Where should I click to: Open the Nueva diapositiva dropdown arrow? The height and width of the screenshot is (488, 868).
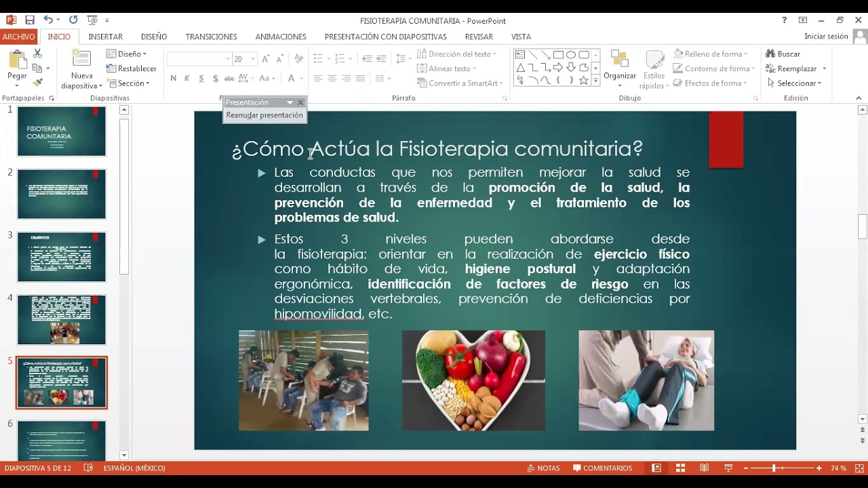click(x=100, y=86)
